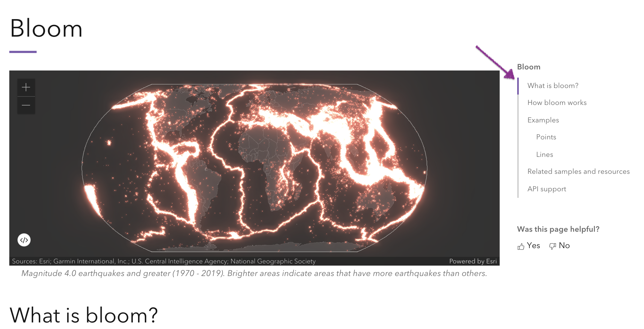Expand the Lines subsection in sidebar

click(x=545, y=154)
